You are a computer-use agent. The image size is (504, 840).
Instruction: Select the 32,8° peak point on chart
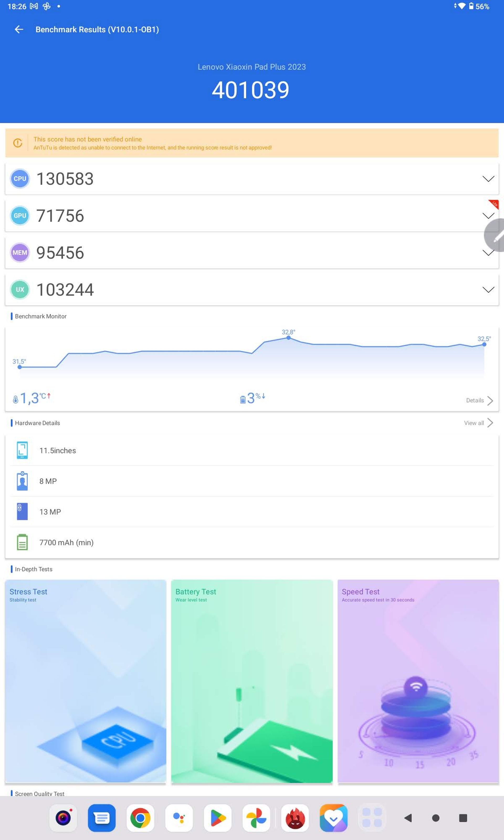click(x=288, y=338)
